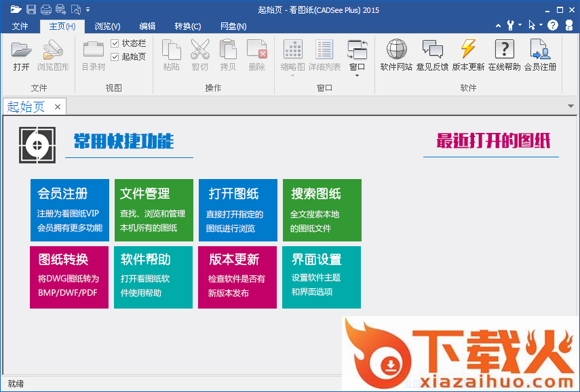Switch to the 转换(C) ribbon tab
The width and height of the screenshot is (580, 392).
tap(188, 26)
